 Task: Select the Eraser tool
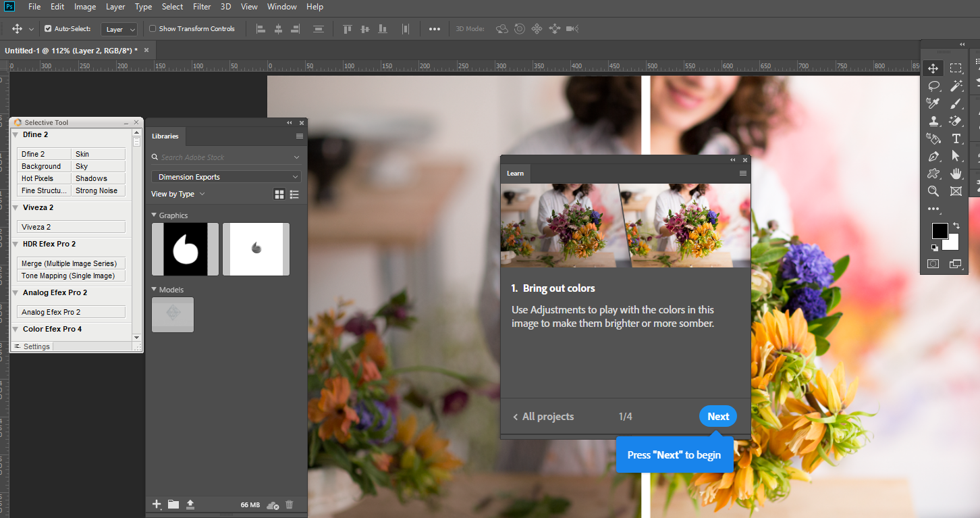(x=956, y=121)
